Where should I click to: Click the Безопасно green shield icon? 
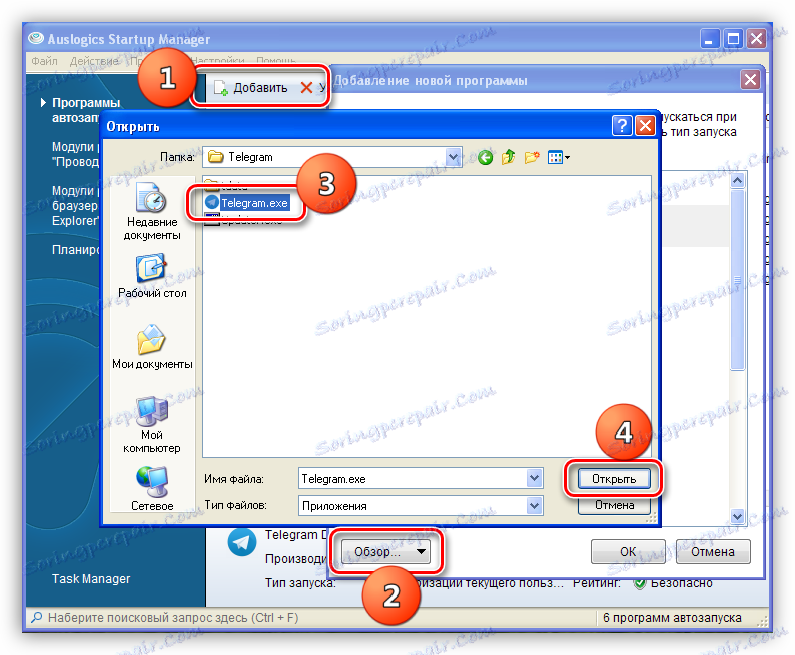pyautogui.click(x=640, y=583)
